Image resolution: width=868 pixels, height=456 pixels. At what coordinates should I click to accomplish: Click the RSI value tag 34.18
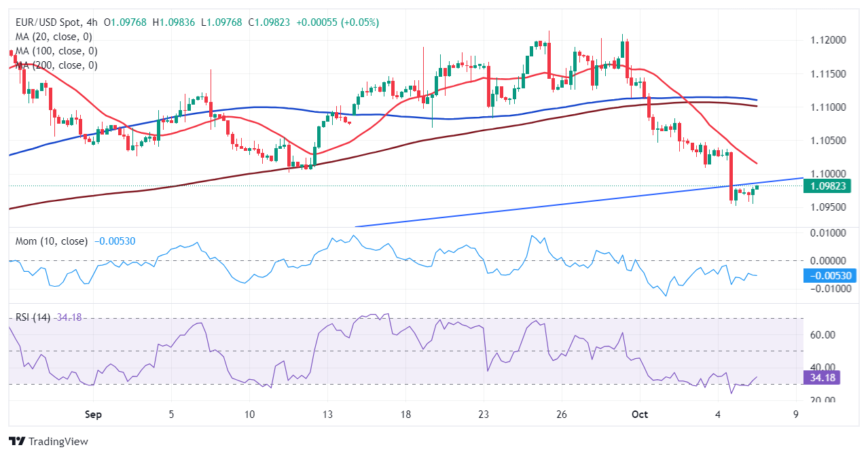[825, 376]
